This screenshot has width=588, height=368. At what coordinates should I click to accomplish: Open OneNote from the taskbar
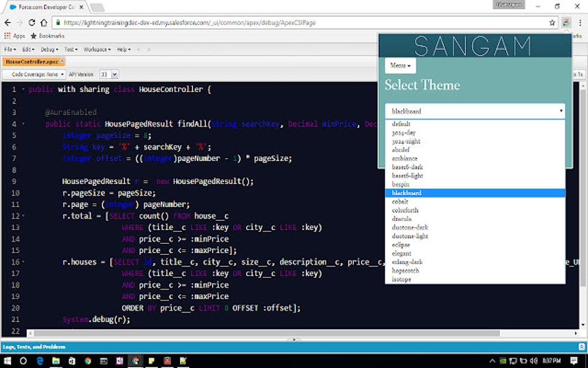tap(120, 361)
